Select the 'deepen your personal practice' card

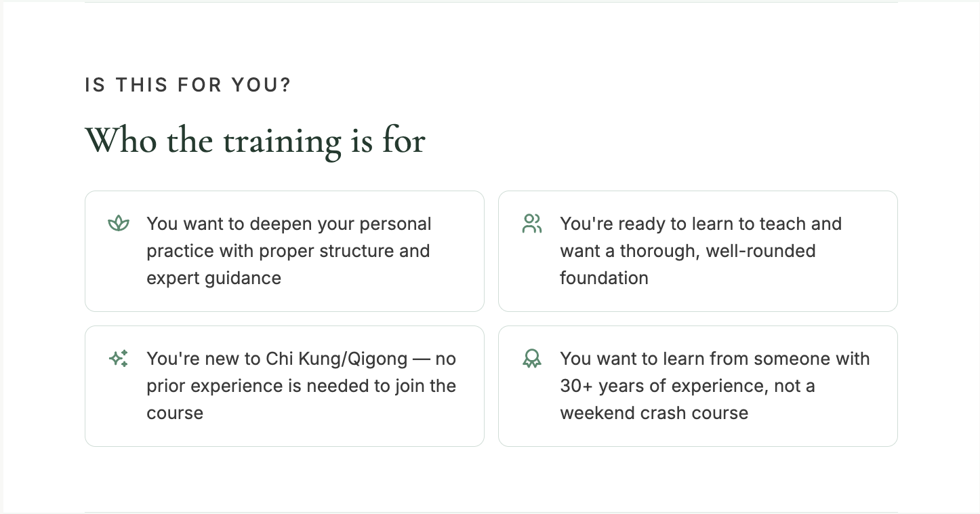coord(285,251)
